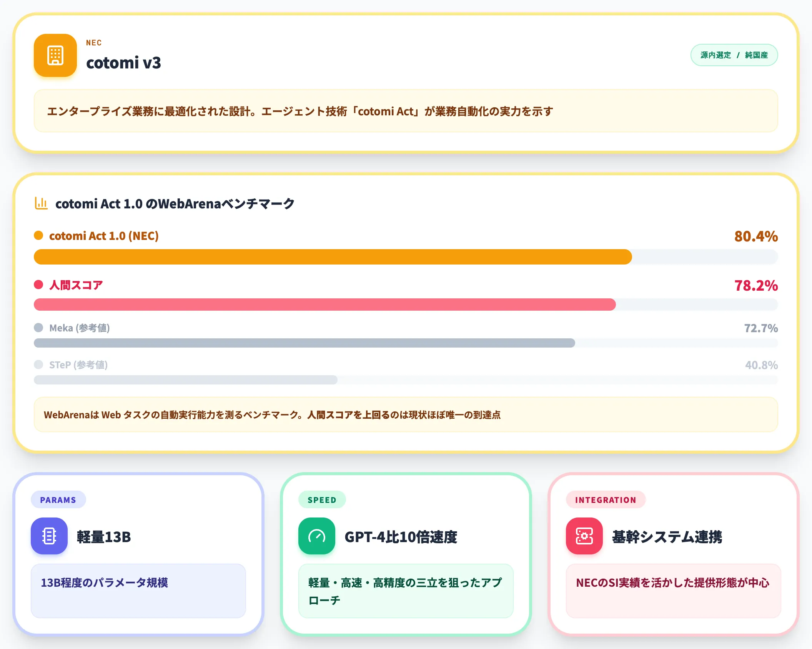Viewport: 812px width, 649px height.
Task: Click the 基幹システム連携 heading
Action: pyautogui.click(x=667, y=537)
